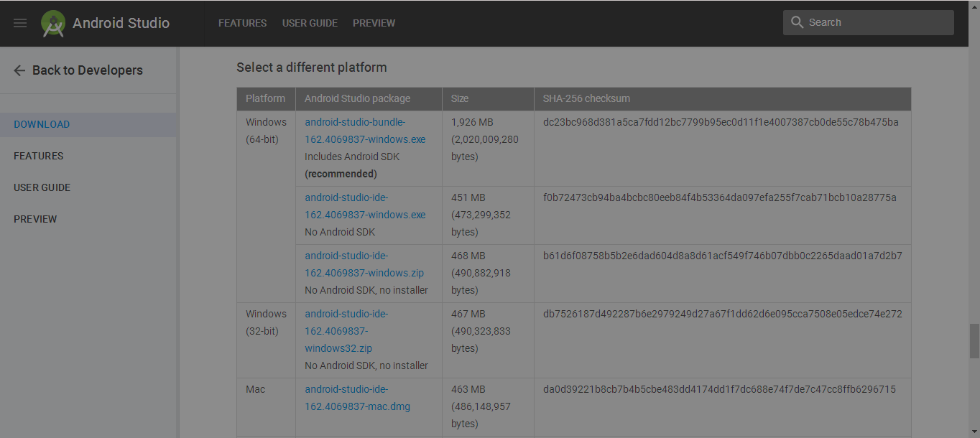Click the Android Studio logo icon
The width and height of the screenshot is (980, 438).
pos(53,24)
